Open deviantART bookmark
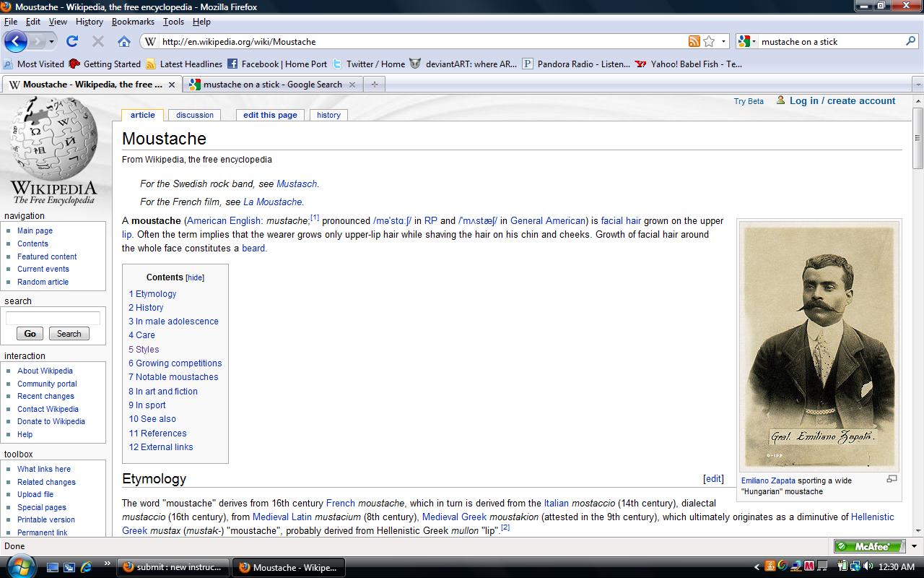Screen dimensions: 924x578 pyautogui.click(x=463, y=64)
